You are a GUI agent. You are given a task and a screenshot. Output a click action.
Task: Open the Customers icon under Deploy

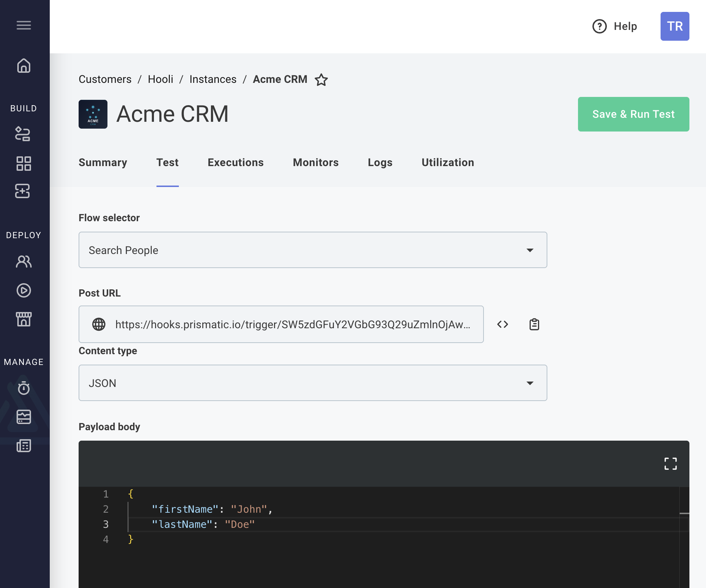[24, 262]
